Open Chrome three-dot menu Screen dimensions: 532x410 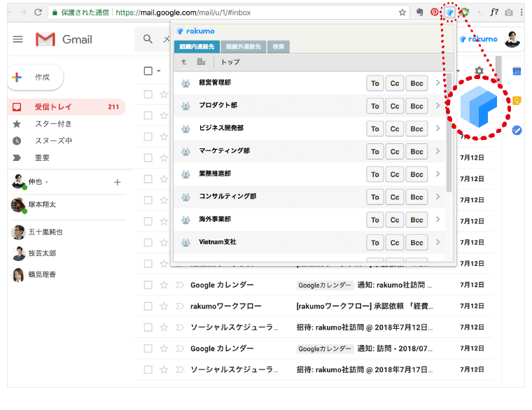521,13
